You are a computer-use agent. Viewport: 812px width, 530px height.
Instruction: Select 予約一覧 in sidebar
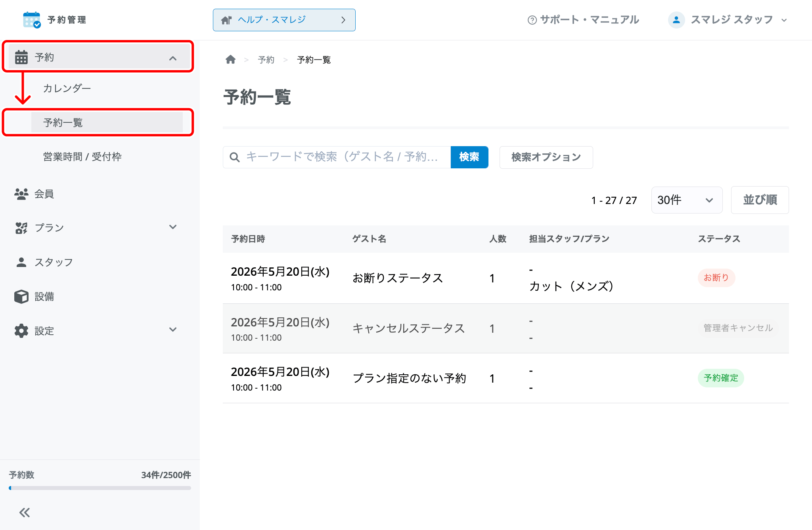coord(107,122)
